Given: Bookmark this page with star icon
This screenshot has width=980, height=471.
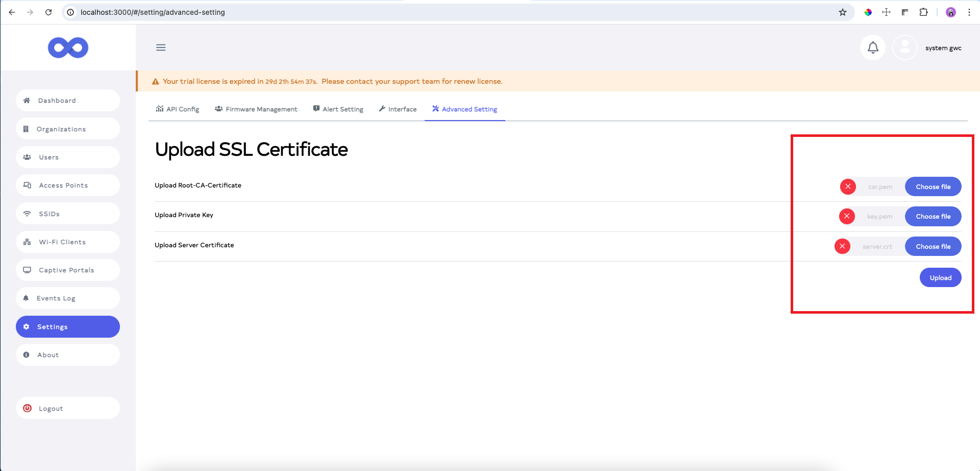Looking at the screenshot, I should pos(843,12).
